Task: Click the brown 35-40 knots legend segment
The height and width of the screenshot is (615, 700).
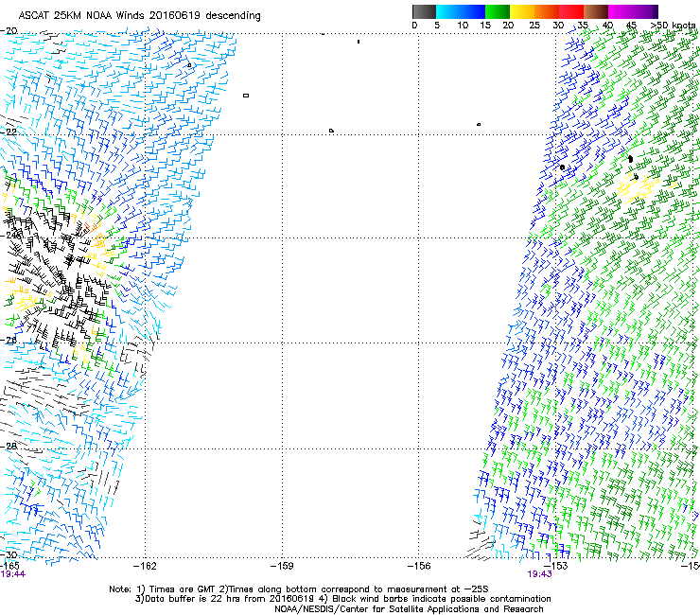Action: [596, 11]
